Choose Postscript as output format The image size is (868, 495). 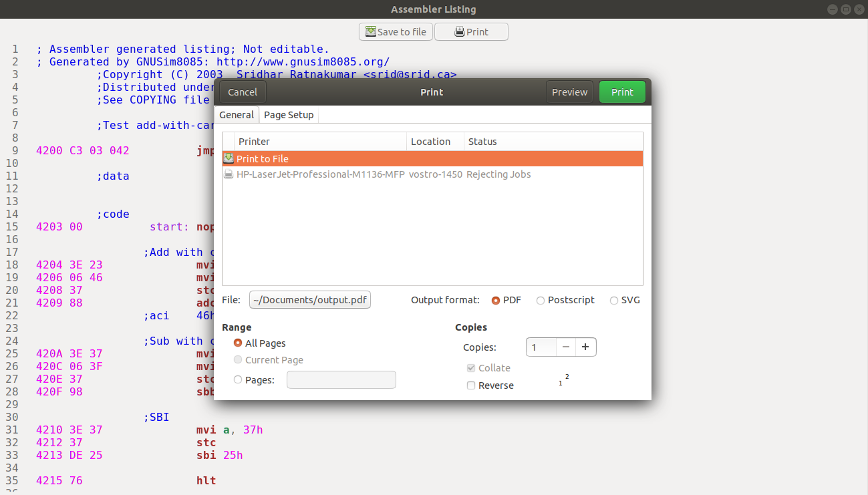click(x=541, y=301)
